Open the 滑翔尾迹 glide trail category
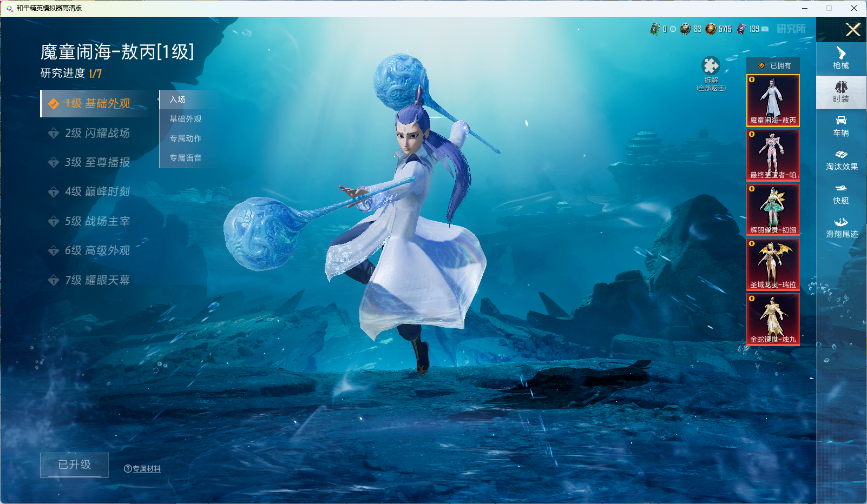This screenshot has height=504, width=867. click(841, 228)
